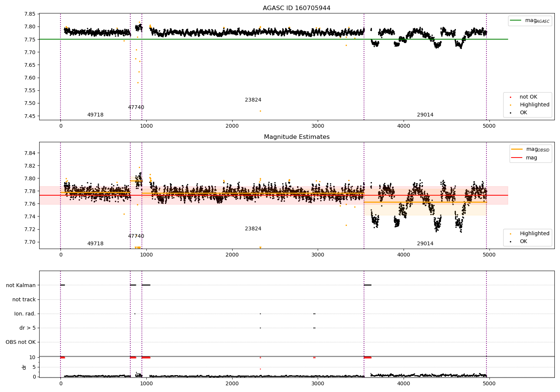Click the outlier orange point near 7.47 magnitude
This screenshot has height=392, width=560.
tap(260, 111)
